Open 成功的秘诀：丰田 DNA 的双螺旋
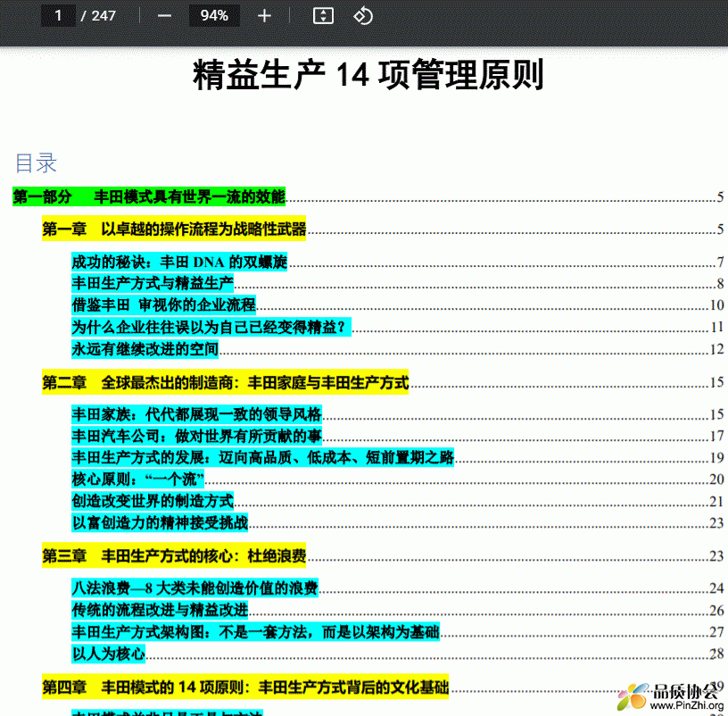The height and width of the screenshot is (716, 728). pyautogui.click(x=179, y=262)
